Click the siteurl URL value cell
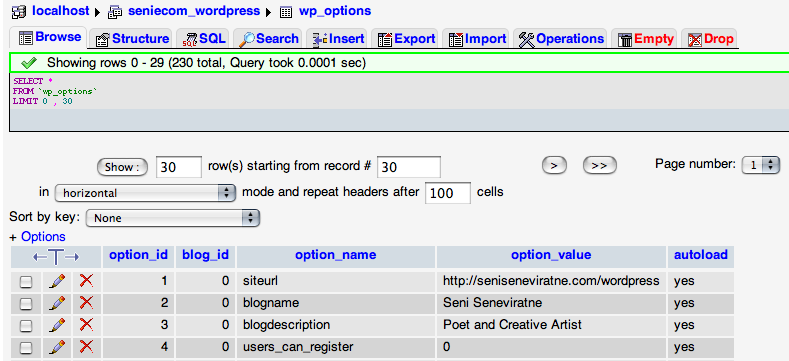The width and height of the screenshot is (789, 361). (x=551, y=280)
